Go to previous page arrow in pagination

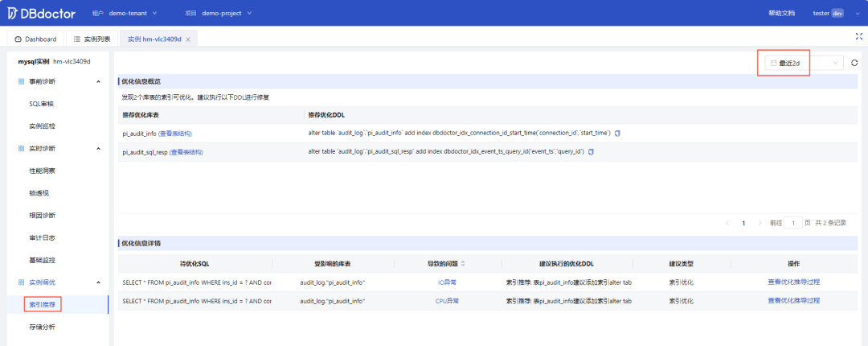(727, 223)
